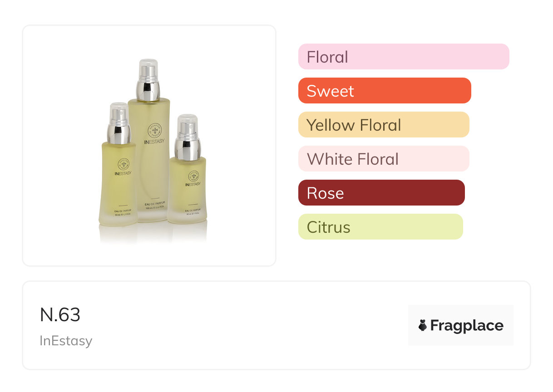Choose the White Floral accord bar
Viewport: 553px width, 392px height.
click(x=384, y=159)
